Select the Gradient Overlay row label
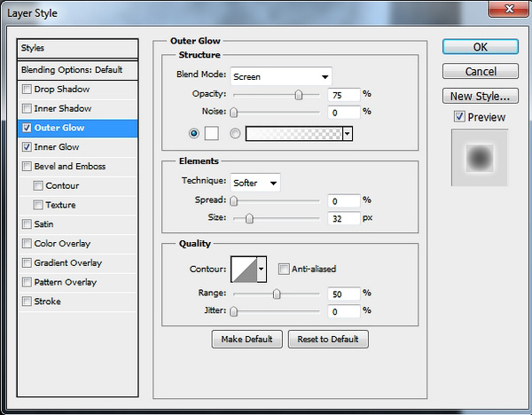Image resolution: width=532 pixels, height=415 pixels. [68, 263]
